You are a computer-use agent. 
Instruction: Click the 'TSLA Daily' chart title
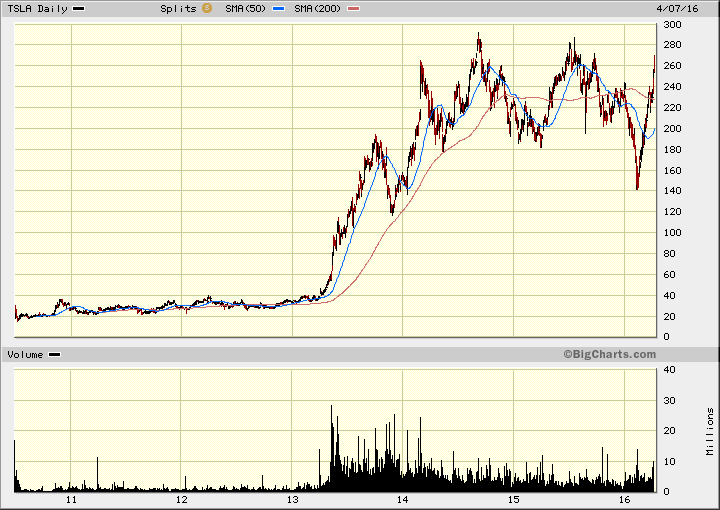37,8
